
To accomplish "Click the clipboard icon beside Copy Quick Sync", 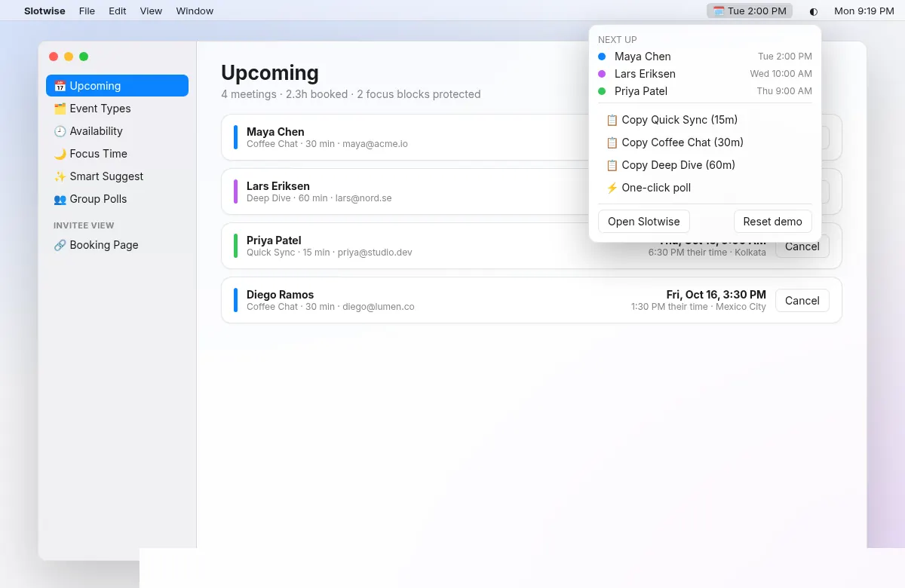I will click(612, 120).
